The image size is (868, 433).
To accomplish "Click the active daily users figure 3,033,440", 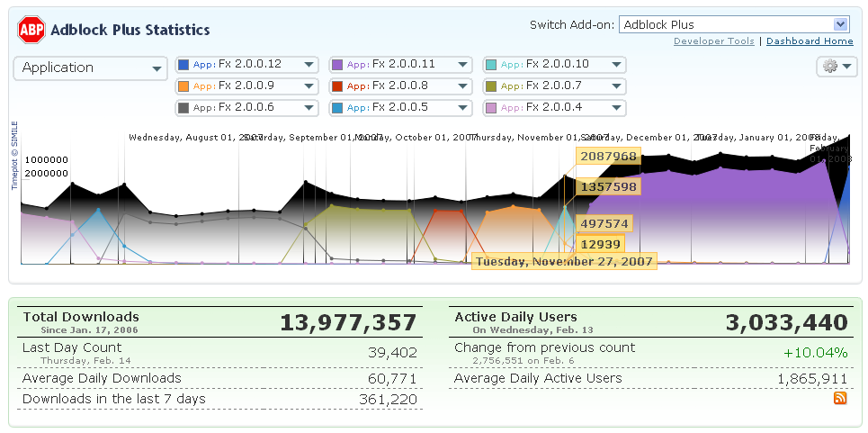I will (x=786, y=323).
